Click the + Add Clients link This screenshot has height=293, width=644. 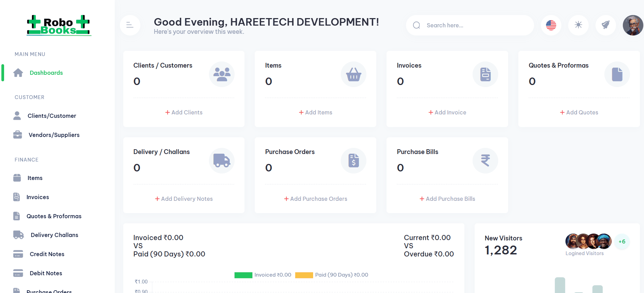coord(184,112)
